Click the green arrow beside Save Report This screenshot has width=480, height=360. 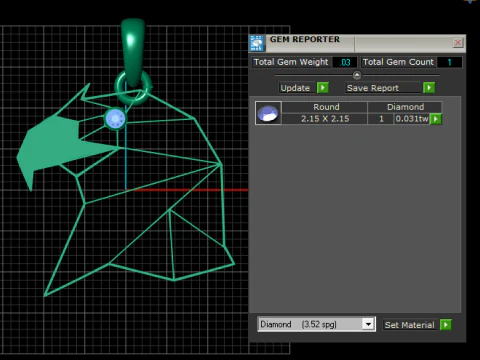click(x=429, y=88)
